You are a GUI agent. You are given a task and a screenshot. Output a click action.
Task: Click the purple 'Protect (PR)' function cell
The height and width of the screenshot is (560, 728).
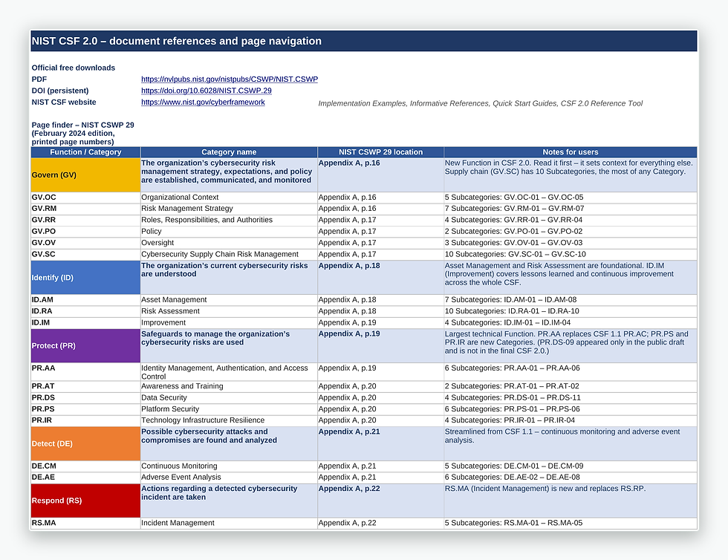pos(85,345)
